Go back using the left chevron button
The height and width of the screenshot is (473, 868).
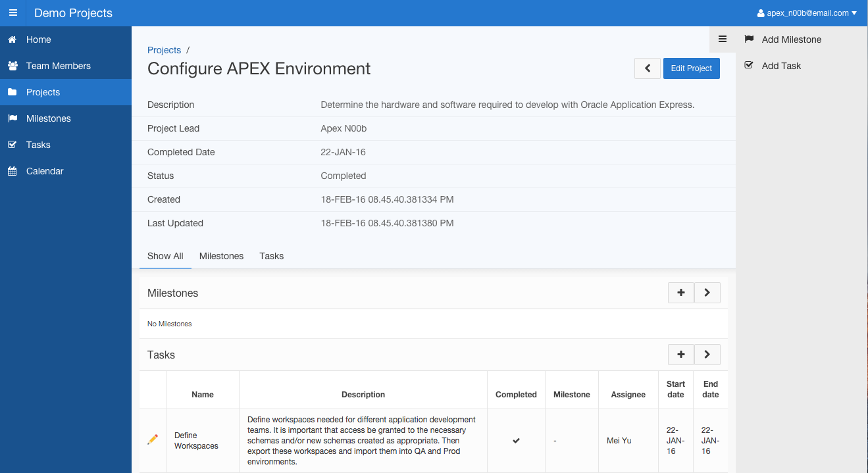(648, 68)
